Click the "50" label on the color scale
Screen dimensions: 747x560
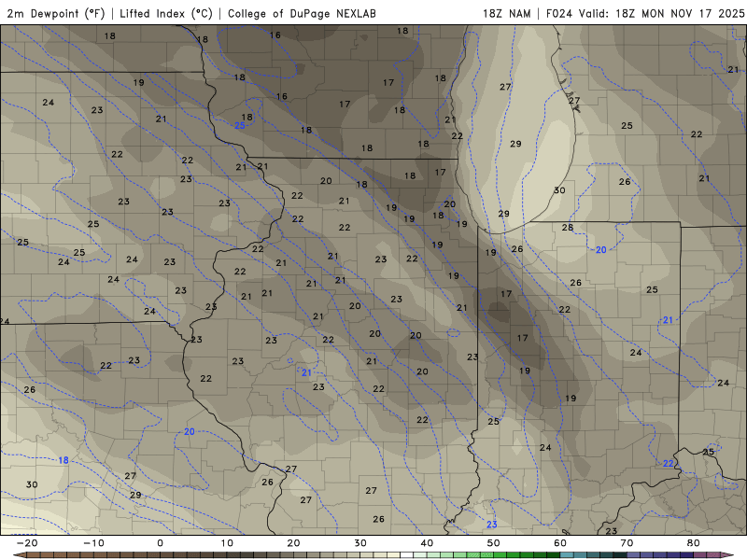[x=494, y=543]
